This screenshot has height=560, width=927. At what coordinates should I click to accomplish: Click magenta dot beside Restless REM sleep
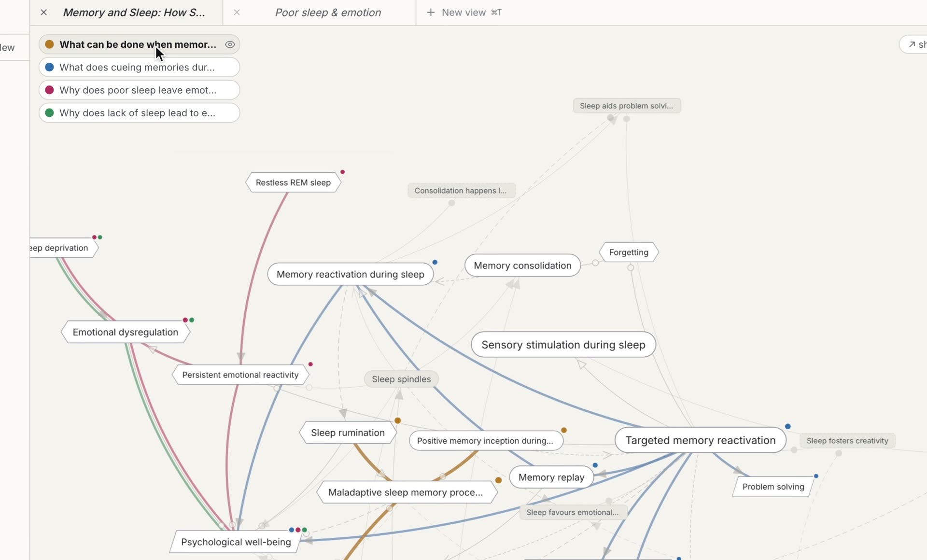[x=343, y=172]
